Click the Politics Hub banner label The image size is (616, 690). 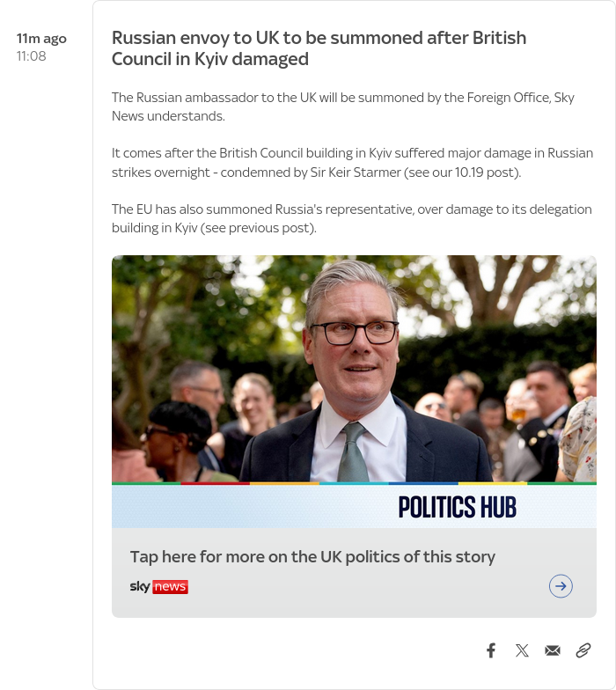[457, 507]
